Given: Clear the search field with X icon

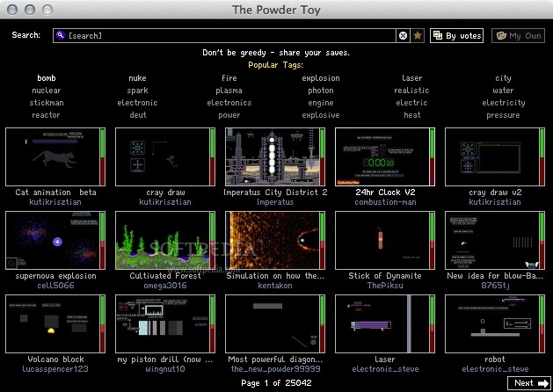Looking at the screenshot, I should (x=403, y=36).
